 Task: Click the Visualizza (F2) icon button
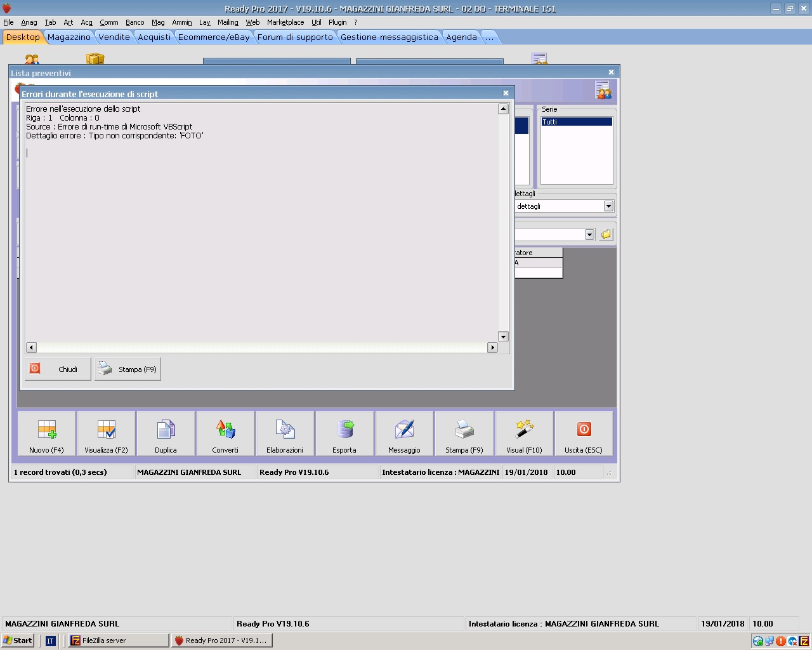click(x=107, y=434)
